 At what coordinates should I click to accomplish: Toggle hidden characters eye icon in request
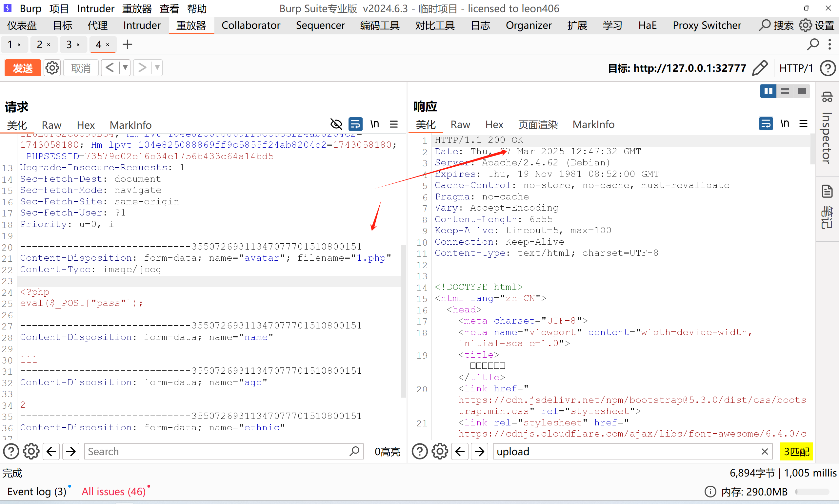coord(336,124)
